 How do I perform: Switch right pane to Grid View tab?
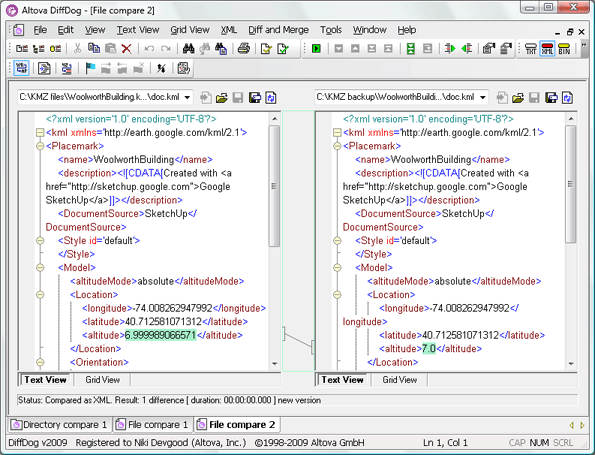(400, 380)
